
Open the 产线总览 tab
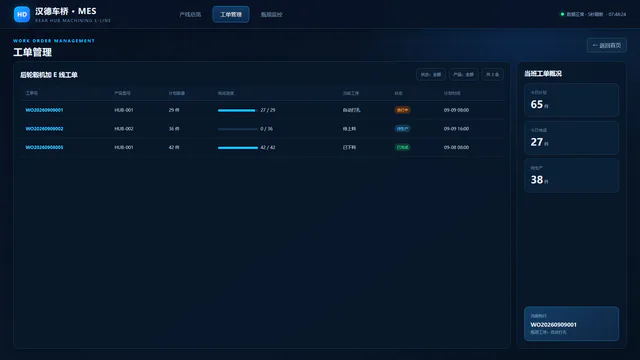pyautogui.click(x=190, y=14)
